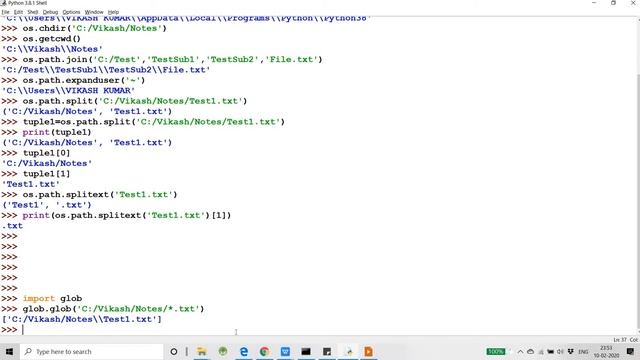
Task: Click the ENG language indicator
Action: [583, 351]
